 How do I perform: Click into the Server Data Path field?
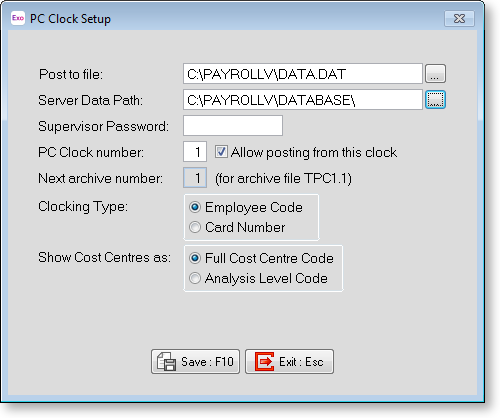point(303,100)
